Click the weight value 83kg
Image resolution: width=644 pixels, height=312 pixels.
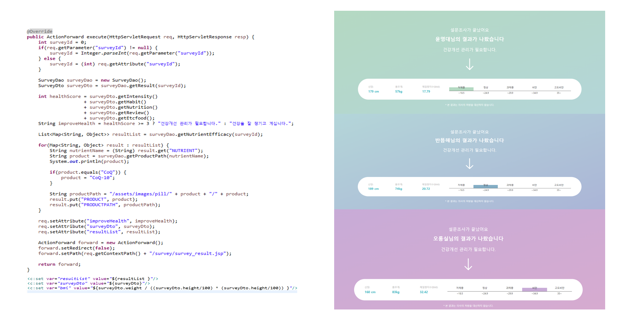(396, 292)
